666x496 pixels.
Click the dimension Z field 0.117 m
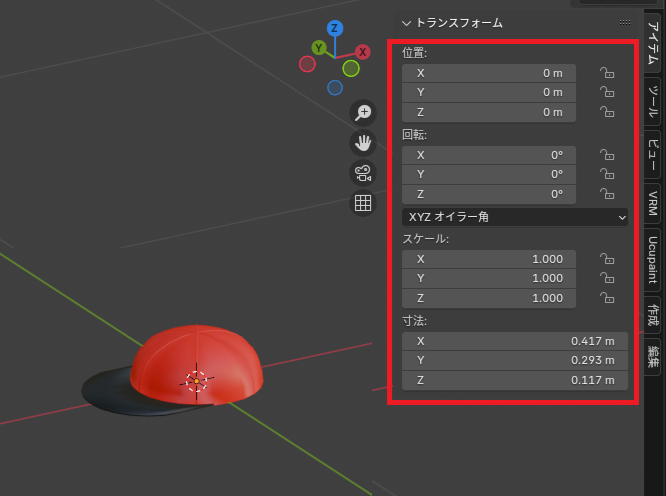click(x=515, y=380)
